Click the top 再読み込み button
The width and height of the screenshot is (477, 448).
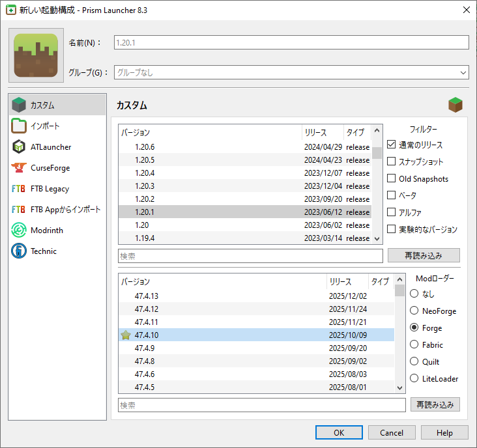[x=424, y=255]
